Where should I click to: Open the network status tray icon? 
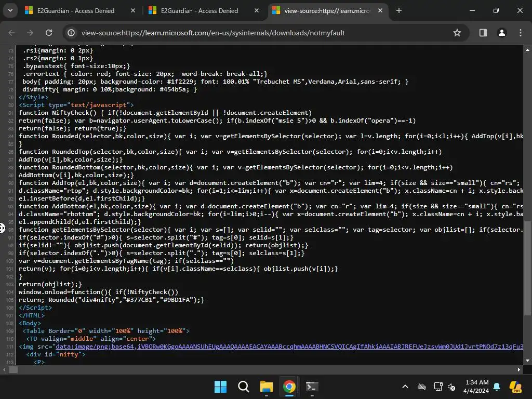[438, 387]
